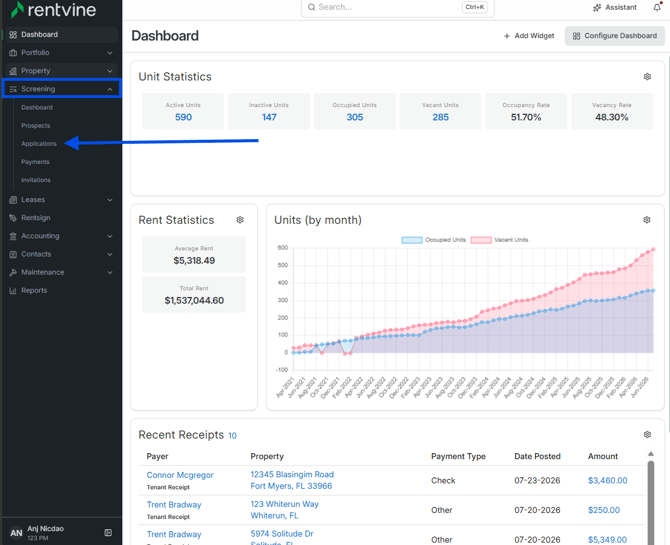This screenshot has width=670, height=545.
Task: Expand the Portfolio menu chevron
Action: [110, 53]
